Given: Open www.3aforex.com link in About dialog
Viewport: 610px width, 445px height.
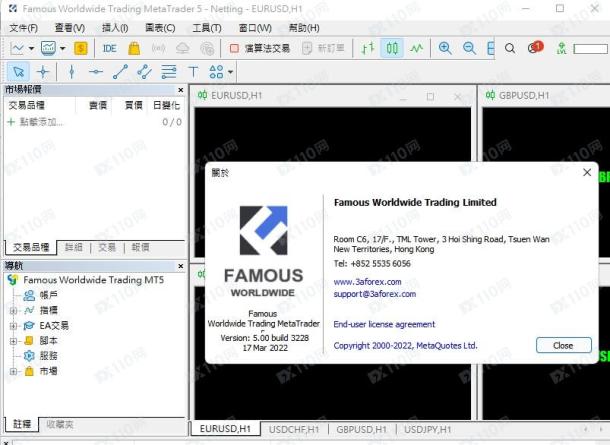Looking at the screenshot, I should point(367,282).
